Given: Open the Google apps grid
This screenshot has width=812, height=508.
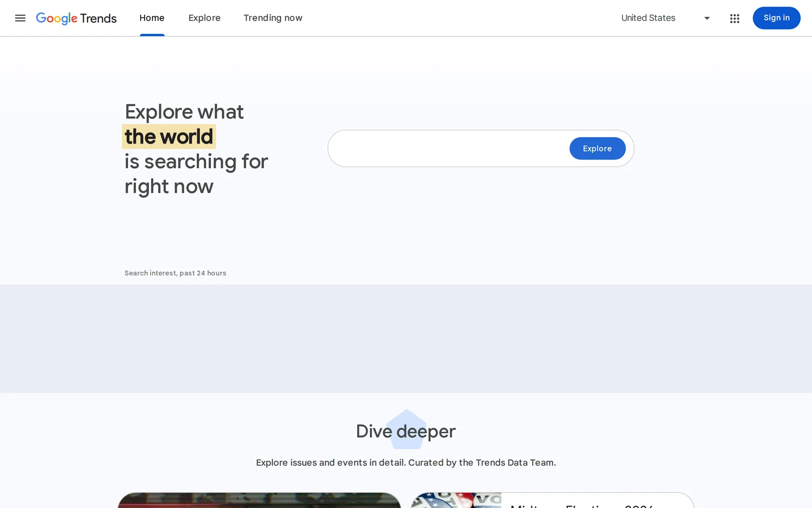Looking at the screenshot, I should click(734, 18).
